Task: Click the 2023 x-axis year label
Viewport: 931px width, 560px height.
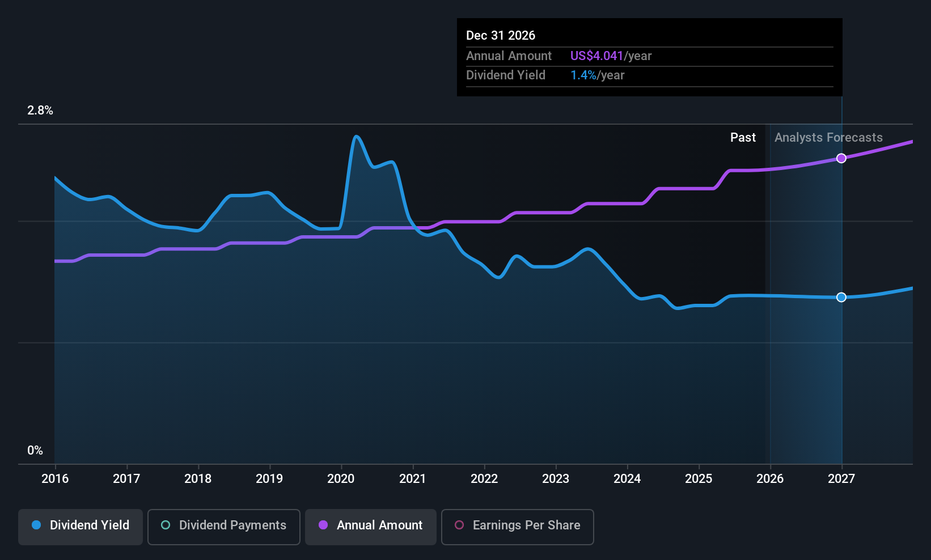Action: pos(556,479)
